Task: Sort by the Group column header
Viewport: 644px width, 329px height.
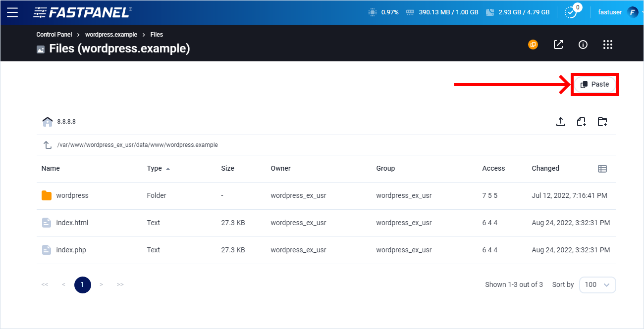Action: coord(385,168)
